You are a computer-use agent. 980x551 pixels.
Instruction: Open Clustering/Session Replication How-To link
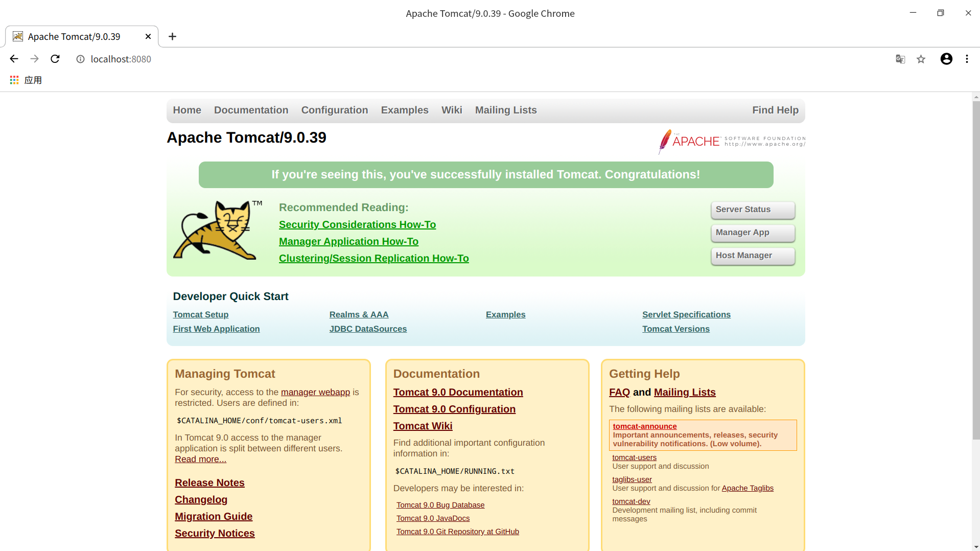pyautogui.click(x=374, y=258)
